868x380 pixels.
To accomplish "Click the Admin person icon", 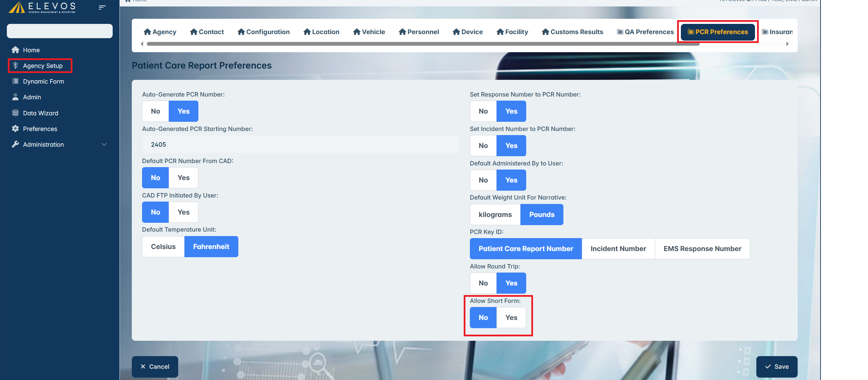I will point(15,97).
